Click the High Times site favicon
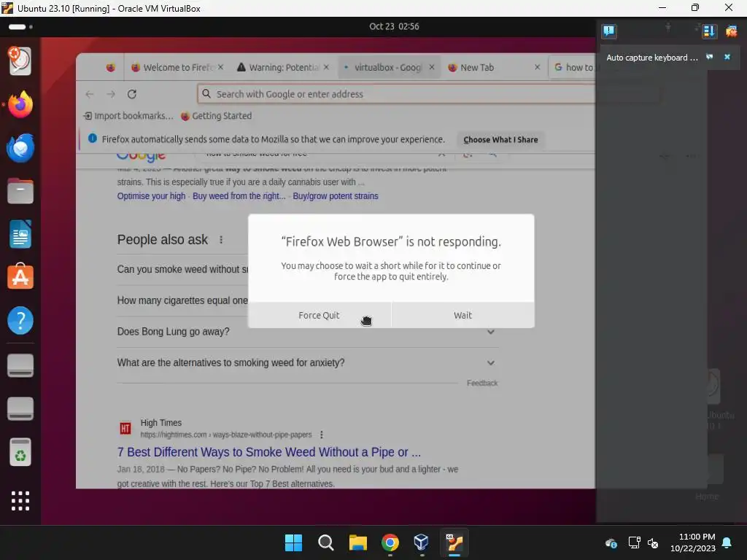Viewport: 747px width, 560px height. [125, 429]
